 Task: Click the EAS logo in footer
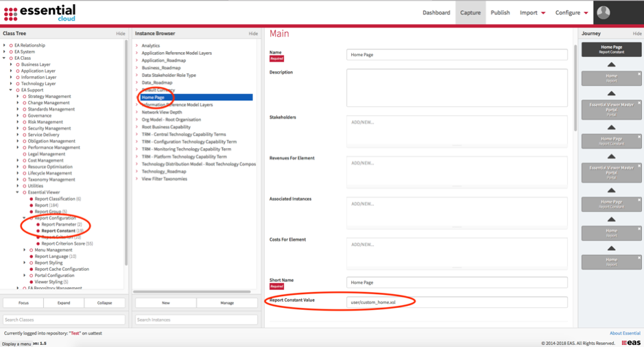(631, 342)
